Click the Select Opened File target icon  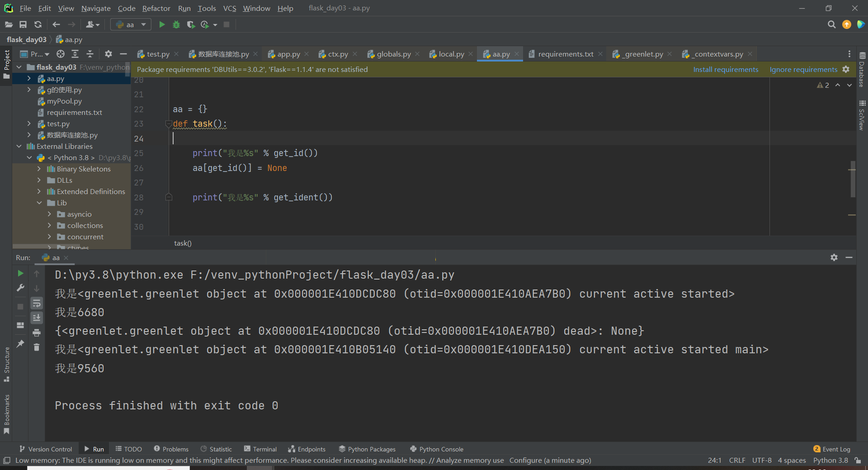pyautogui.click(x=61, y=54)
